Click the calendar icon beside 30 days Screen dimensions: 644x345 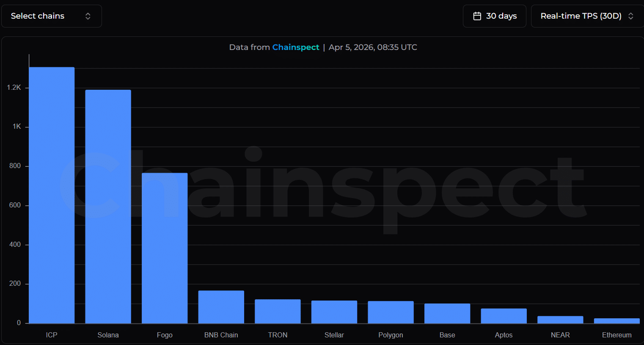tap(477, 16)
